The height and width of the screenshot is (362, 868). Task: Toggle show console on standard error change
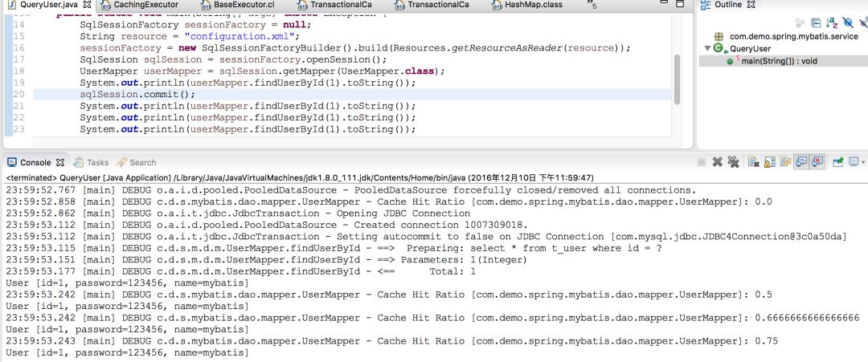(x=817, y=162)
